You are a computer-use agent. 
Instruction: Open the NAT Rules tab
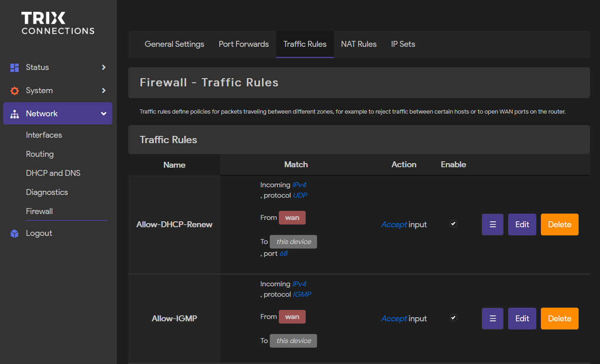[x=358, y=44]
